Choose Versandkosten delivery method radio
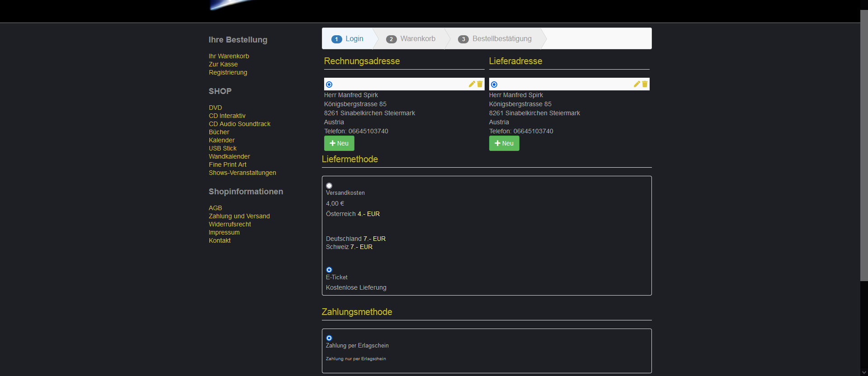The height and width of the screenshot is (376, 868). coord(329,186)
